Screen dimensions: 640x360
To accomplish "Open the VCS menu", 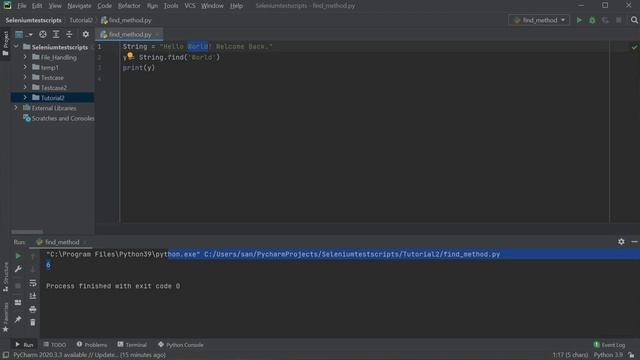I will [x=190, y=6].
